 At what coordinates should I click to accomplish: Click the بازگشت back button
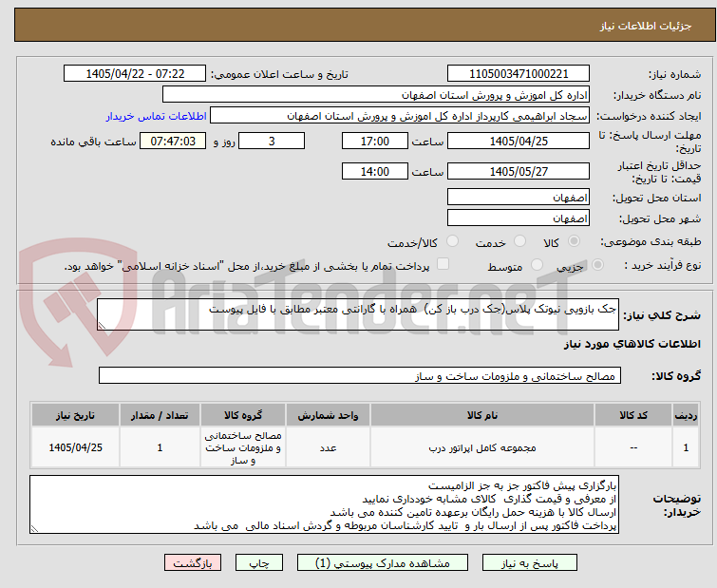193,563
